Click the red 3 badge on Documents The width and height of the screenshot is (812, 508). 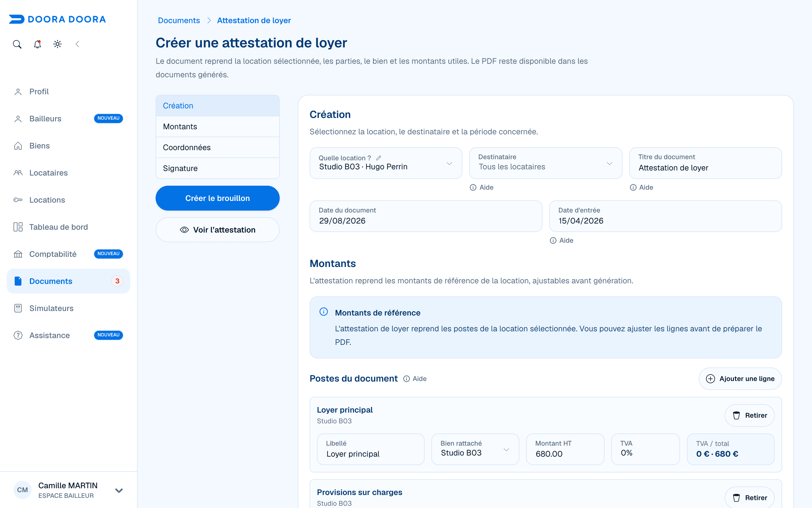point(117,281)
